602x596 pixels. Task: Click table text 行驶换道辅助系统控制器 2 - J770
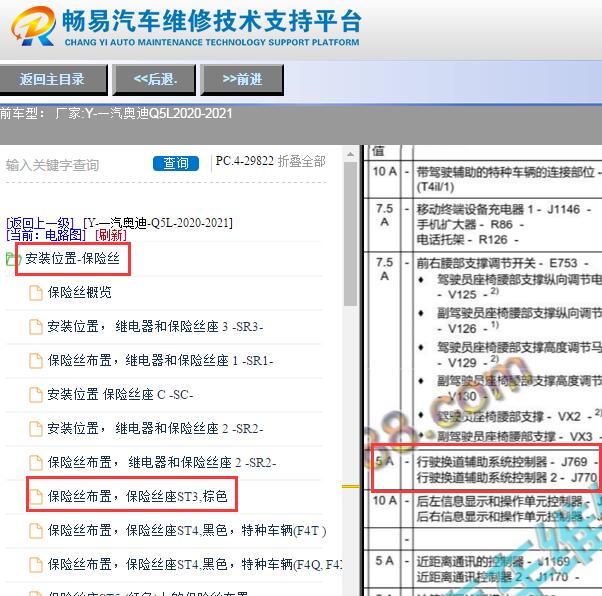click(x=507, y=478)
